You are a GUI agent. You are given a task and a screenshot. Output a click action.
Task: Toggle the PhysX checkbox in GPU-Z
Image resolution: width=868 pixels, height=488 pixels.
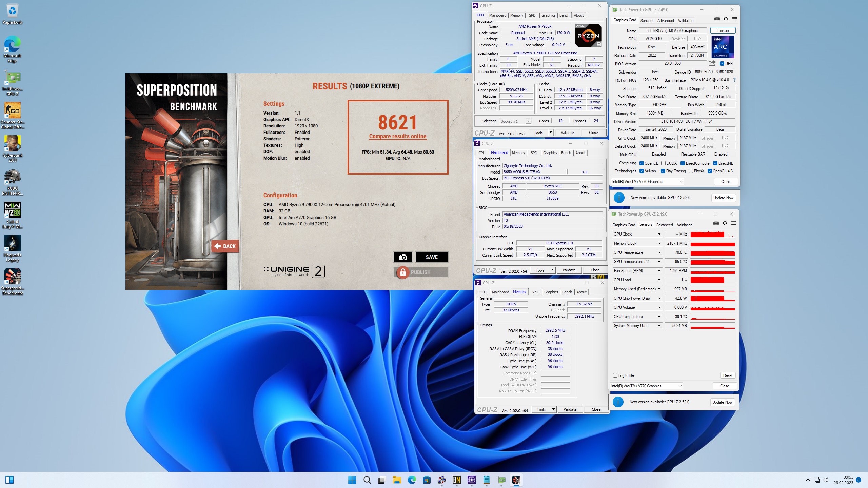691,171
